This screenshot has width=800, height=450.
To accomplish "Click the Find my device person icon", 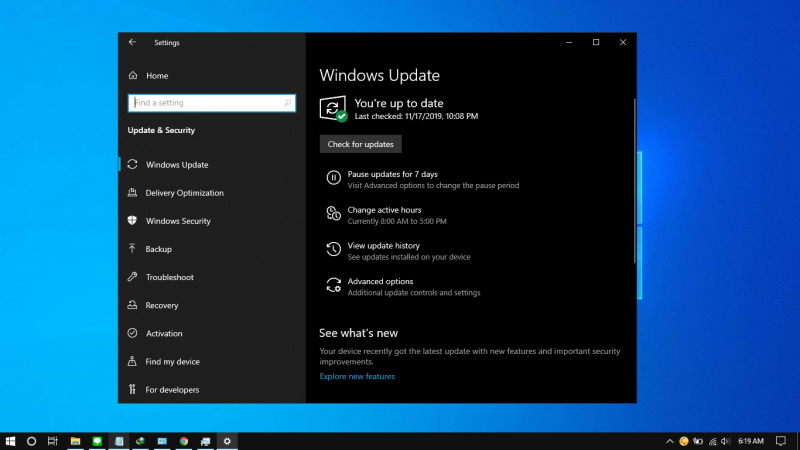I will click(132, 361).
